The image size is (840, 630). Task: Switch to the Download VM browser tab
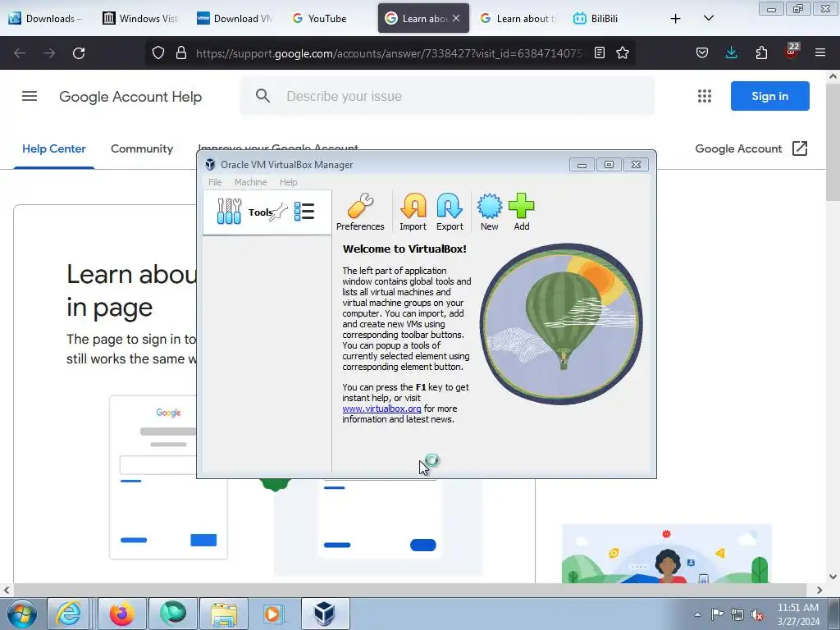235,18
